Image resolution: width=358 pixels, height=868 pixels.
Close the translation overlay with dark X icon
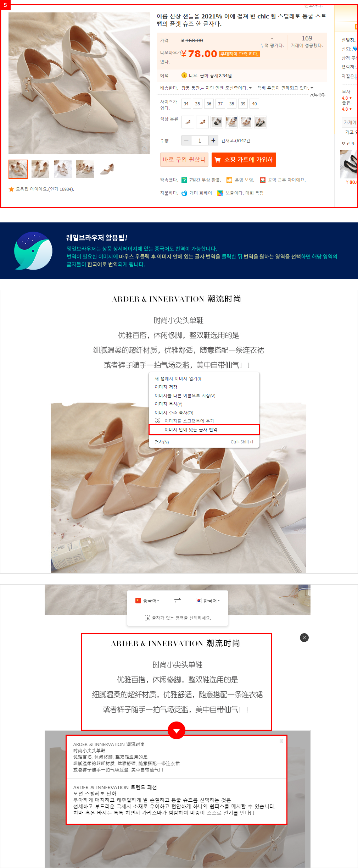pos(304,637)
